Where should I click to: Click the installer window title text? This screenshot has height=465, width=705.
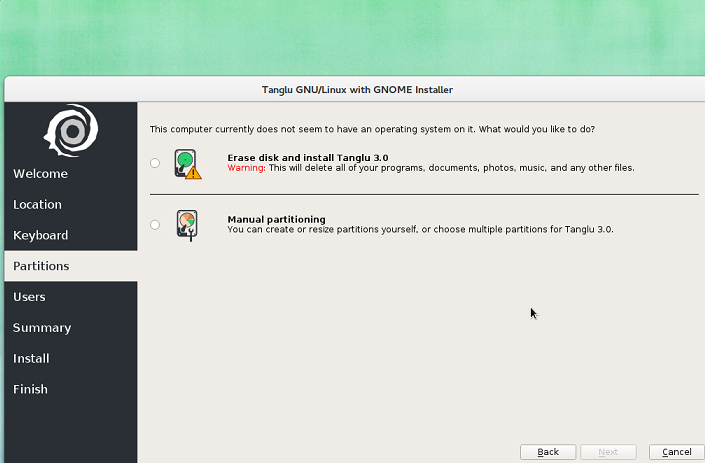[x=357, y=89]
